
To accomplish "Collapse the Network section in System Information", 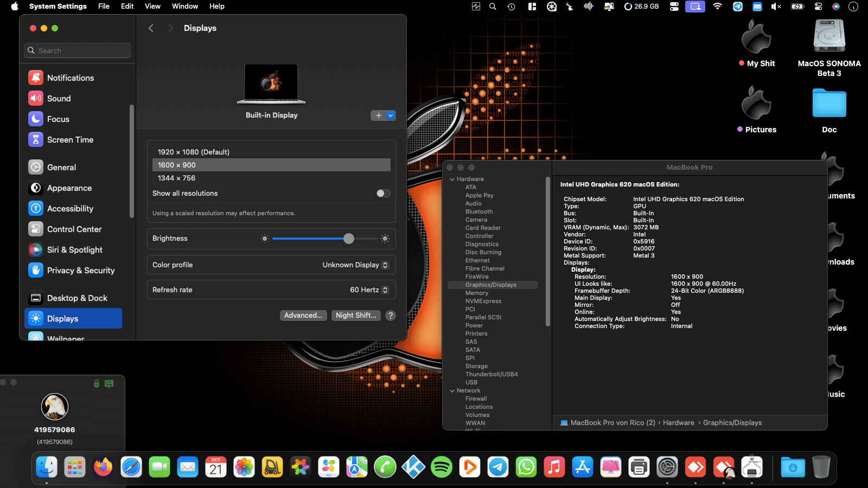I will [x=452, y=391].
